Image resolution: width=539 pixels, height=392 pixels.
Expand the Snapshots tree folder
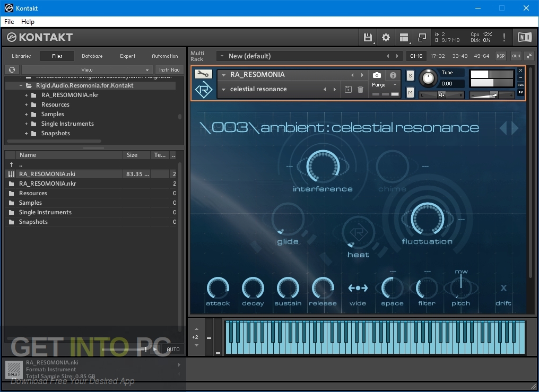click(x=26, y=133)
